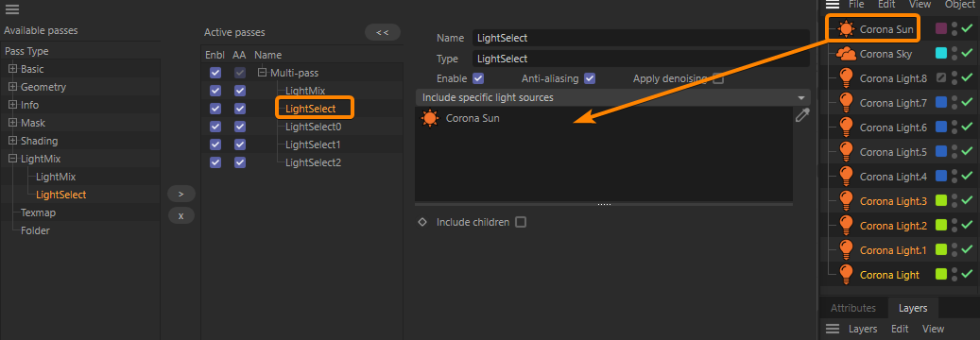Screen dimensions: 980x340
Task: Enable the Apply denoising checkbox
Action: (x=719, y=78)
